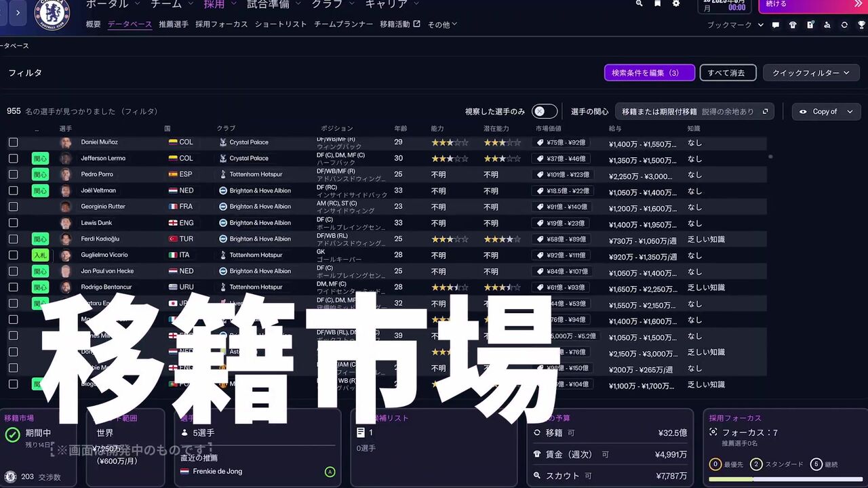Tick the checkbox for Guglielmo Vicario
Image resolution: width=868 pixels, height=488 pixels.
(x=13, y=255)
